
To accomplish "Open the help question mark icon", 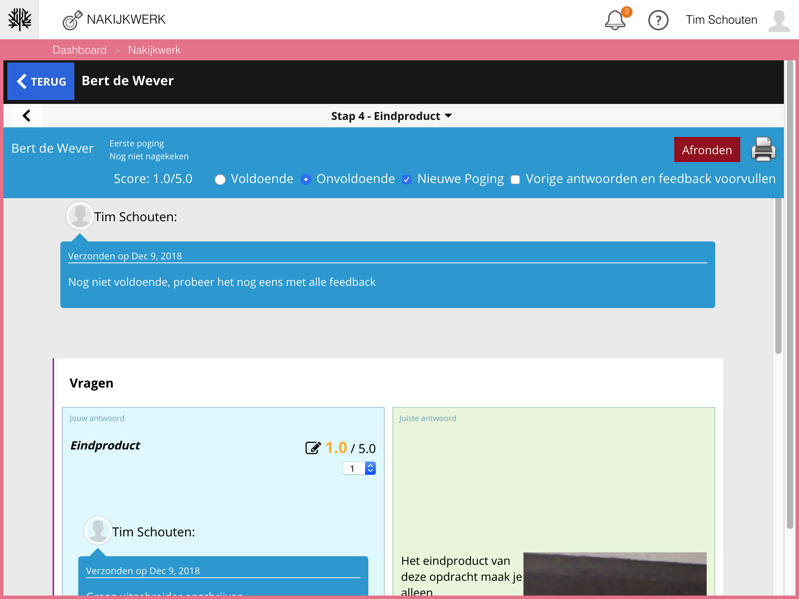I will pos(658,20).
